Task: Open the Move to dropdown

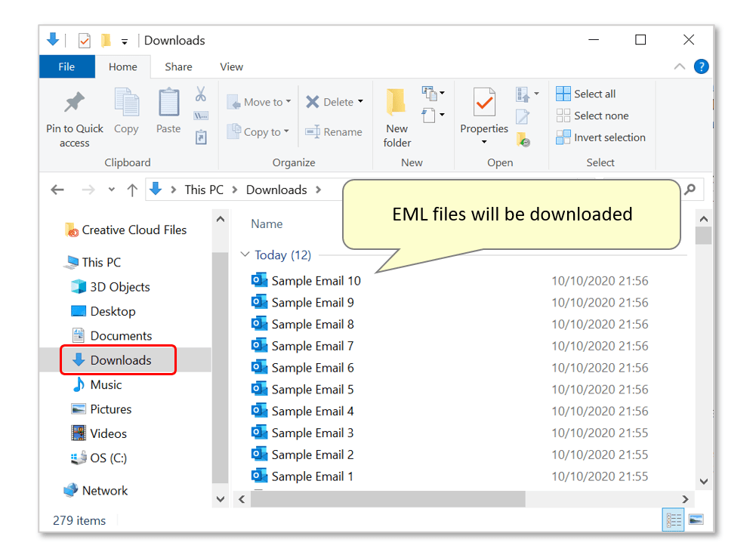Action: pos(259,102)
